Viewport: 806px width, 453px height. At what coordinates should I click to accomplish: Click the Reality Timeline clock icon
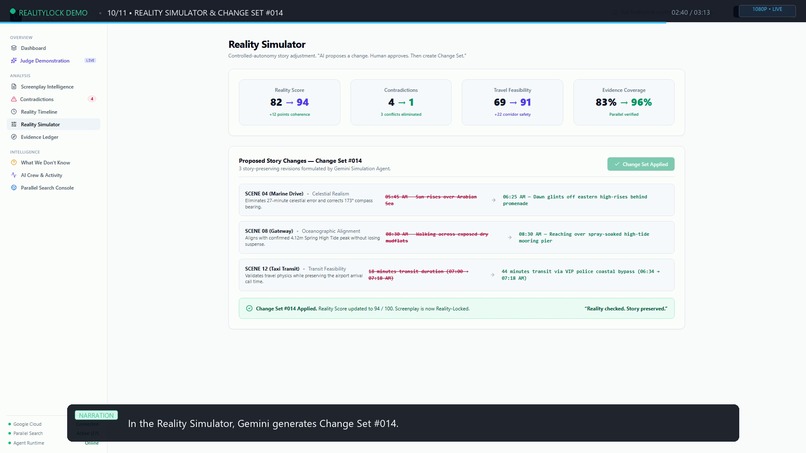click(14, 112)
